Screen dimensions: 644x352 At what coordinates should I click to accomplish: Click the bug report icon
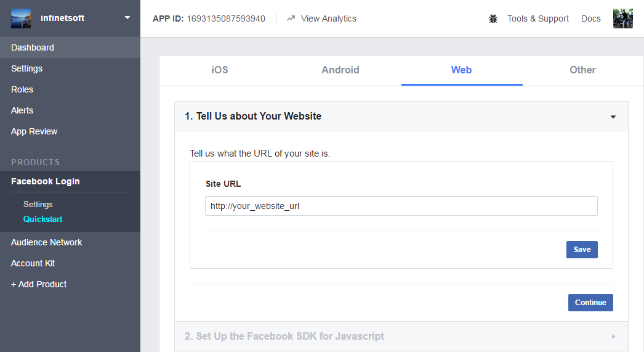click(x=493, y=18)
